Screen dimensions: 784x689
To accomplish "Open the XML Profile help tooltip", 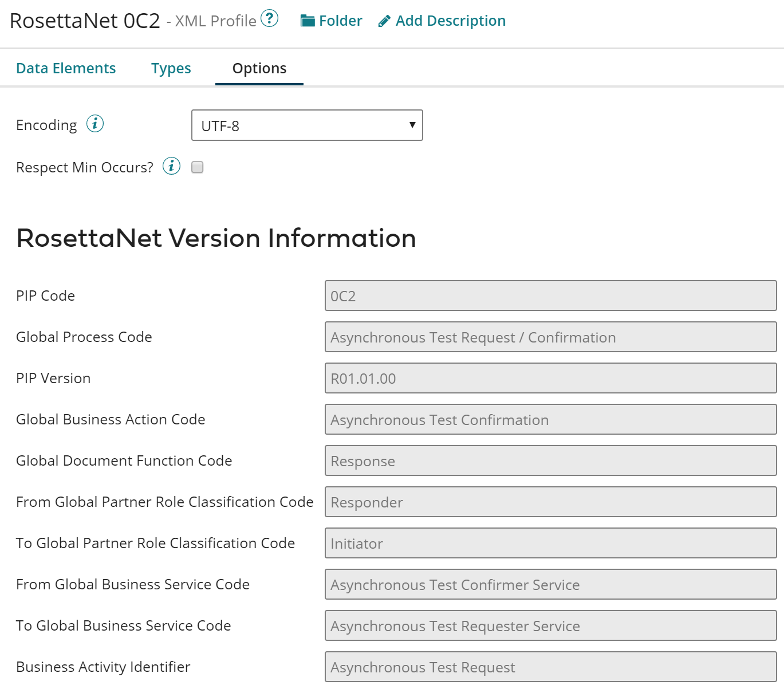I will [x=269, y=18].
